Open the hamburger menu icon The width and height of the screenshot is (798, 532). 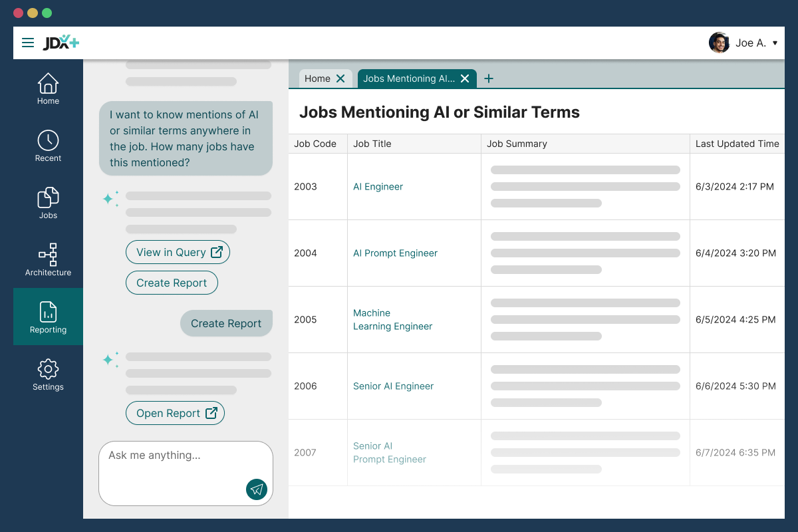(28, 43)
